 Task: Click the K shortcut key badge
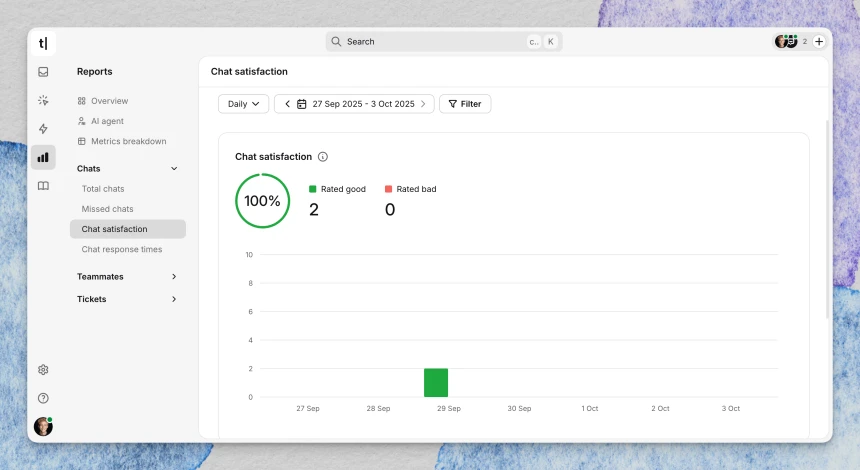(x=551, y=42)
